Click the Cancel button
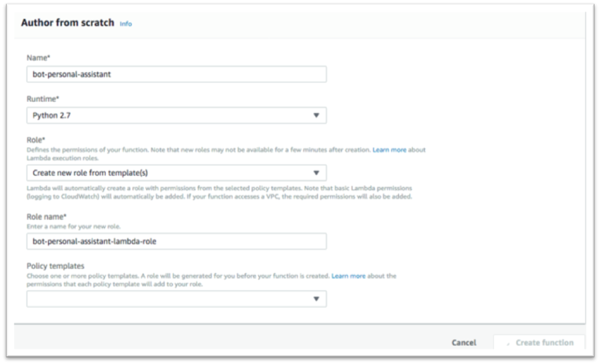The image size is (600, 364). (464, 342)
